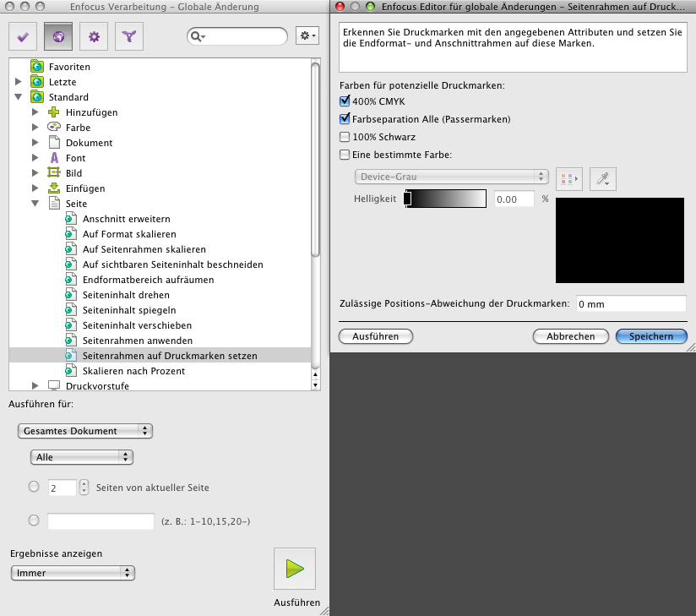Image resolution: width=696 pixels, height=616 pixels.
Task: Click the Abbrechen button
Action: (x=570, y=336)
